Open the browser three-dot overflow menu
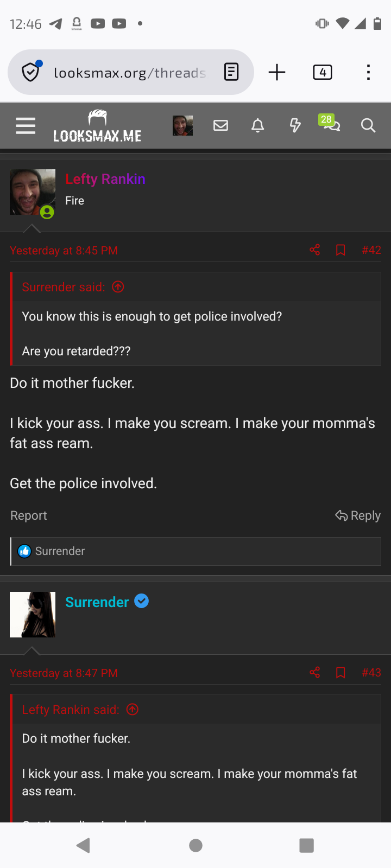Screen dimensions: 391x868 368,72
